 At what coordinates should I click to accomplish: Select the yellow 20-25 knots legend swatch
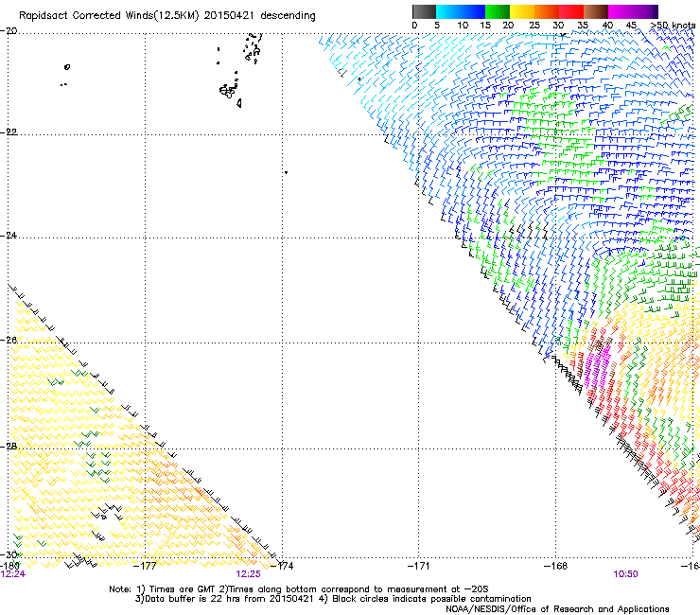[522, 11]
